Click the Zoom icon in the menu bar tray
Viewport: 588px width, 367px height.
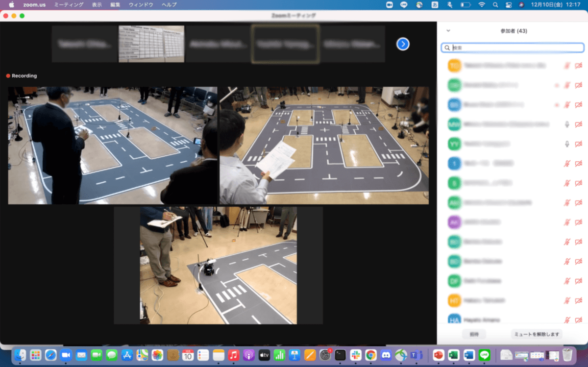pyautogui.click(x=390, y=4)
